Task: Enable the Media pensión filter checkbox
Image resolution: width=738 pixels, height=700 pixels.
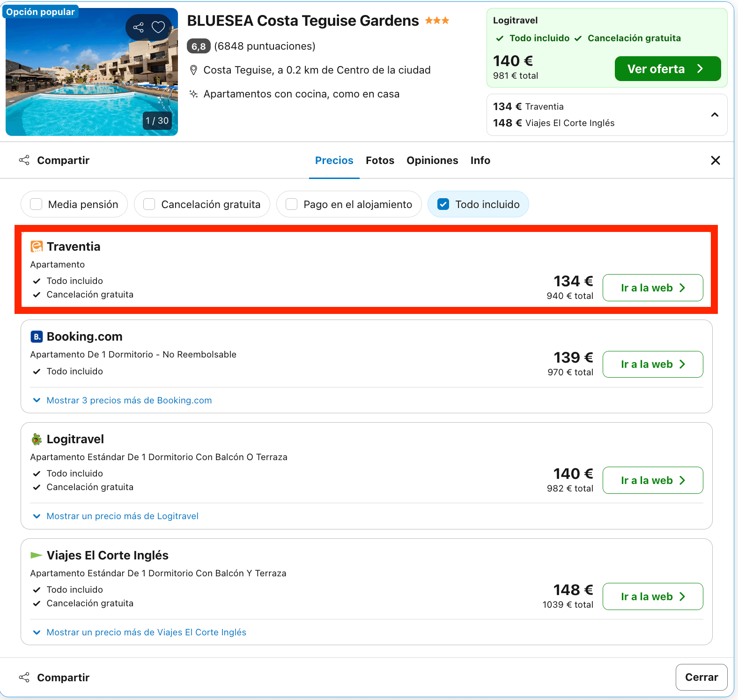Action: (36, 204)
